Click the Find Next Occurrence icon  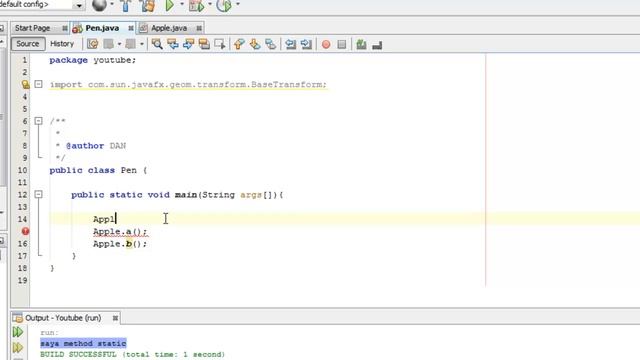188,44
